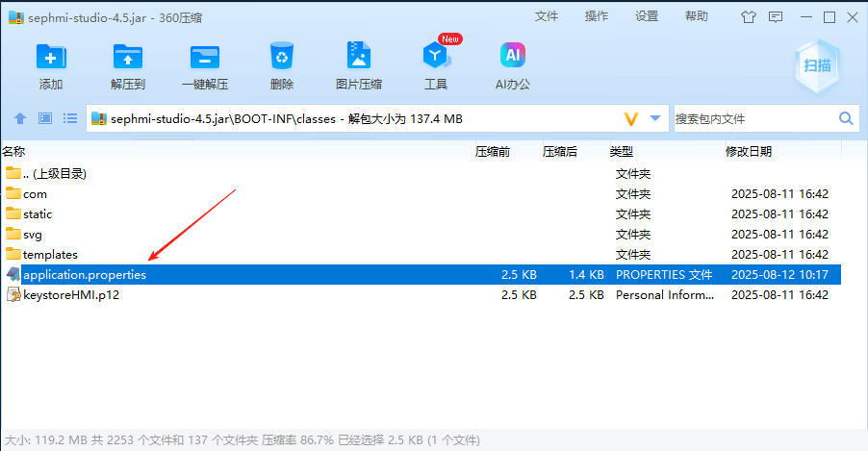The image size is (868, 451).
Task: Click the 扫描 scan hexagon button
Action: point(818,65)
